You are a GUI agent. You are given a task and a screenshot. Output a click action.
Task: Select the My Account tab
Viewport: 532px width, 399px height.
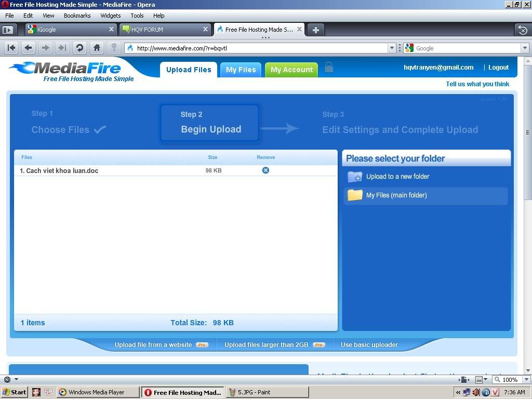(x=291, y=70)
